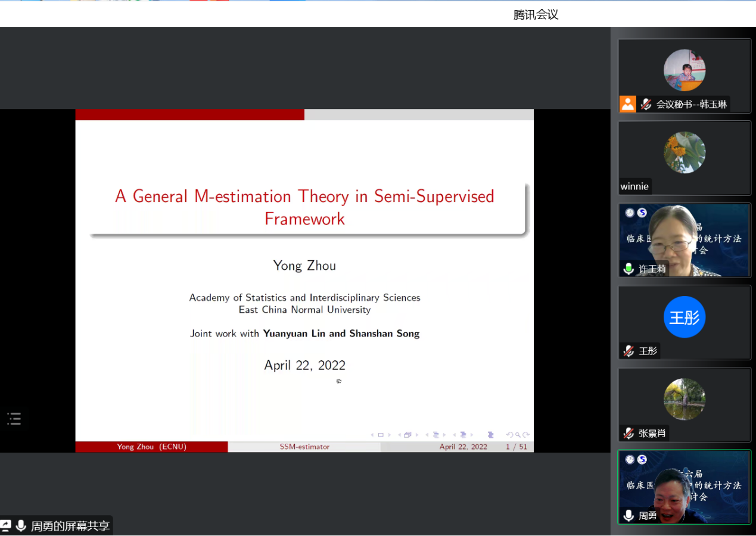Select 王彤's blue avatar circle
Screen dimensions: 756x536
[x=684, y=317]
